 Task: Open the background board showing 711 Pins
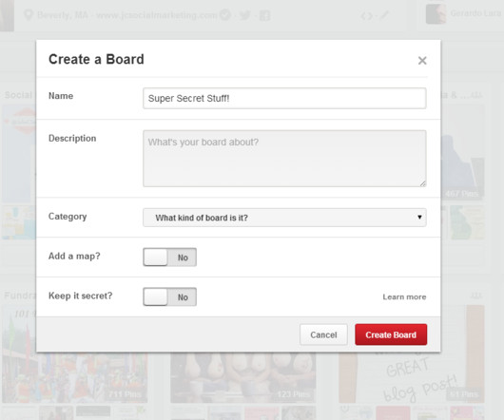tap(74, 377)
